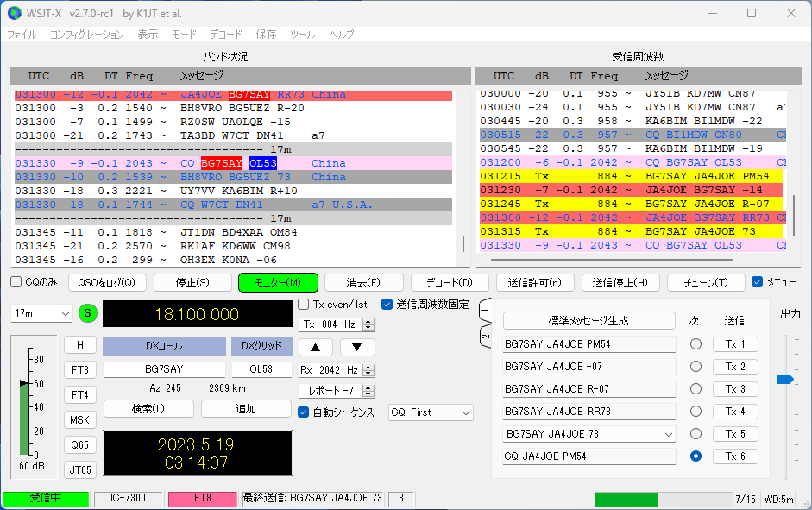Select next radio for BG7SAY JA4JOE RR73
The width and height of the screenshot is (812, 510).
696,411
